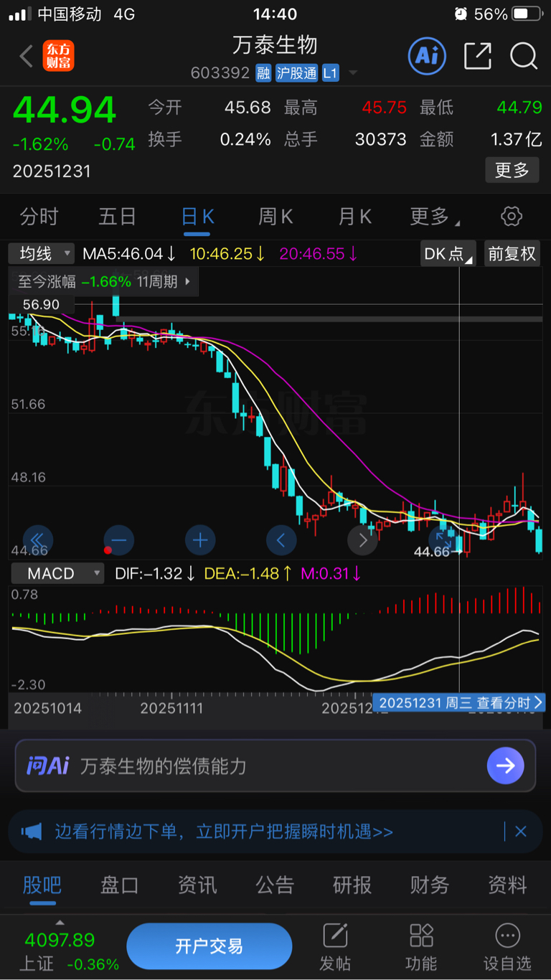Image resolution: width=551 pixels, height=980 pixels.
Task: Expand the index bar above 上证
Action: click(x=60, y=922)
